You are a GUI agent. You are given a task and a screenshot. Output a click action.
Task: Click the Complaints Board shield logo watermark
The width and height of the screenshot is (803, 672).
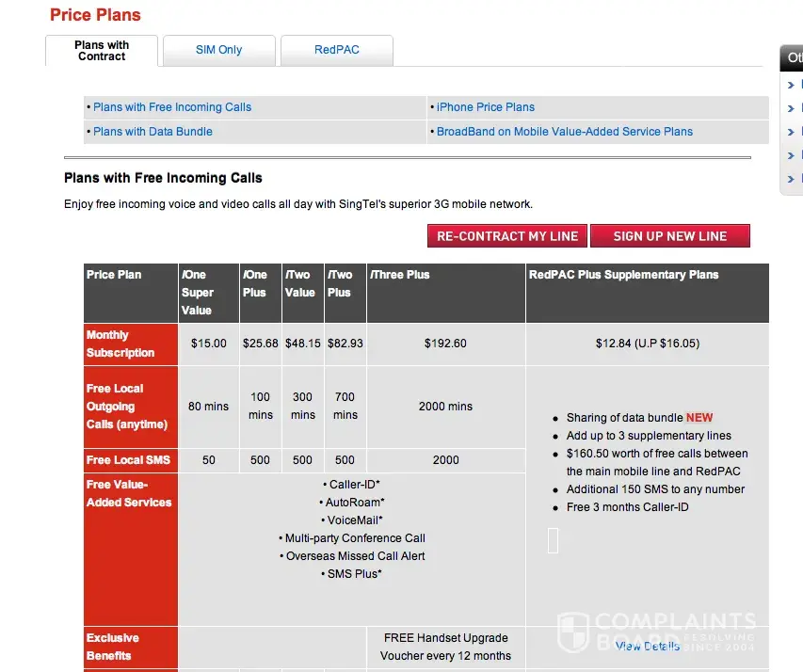point(573,632)
